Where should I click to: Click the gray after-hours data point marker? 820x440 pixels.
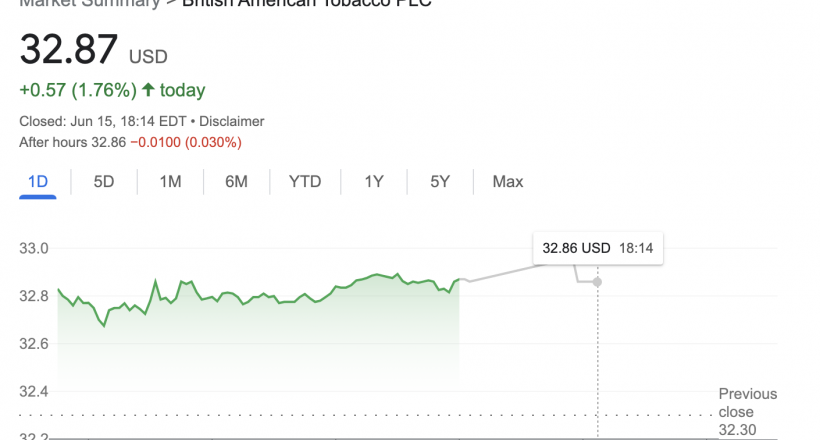[x=597, y=282]
